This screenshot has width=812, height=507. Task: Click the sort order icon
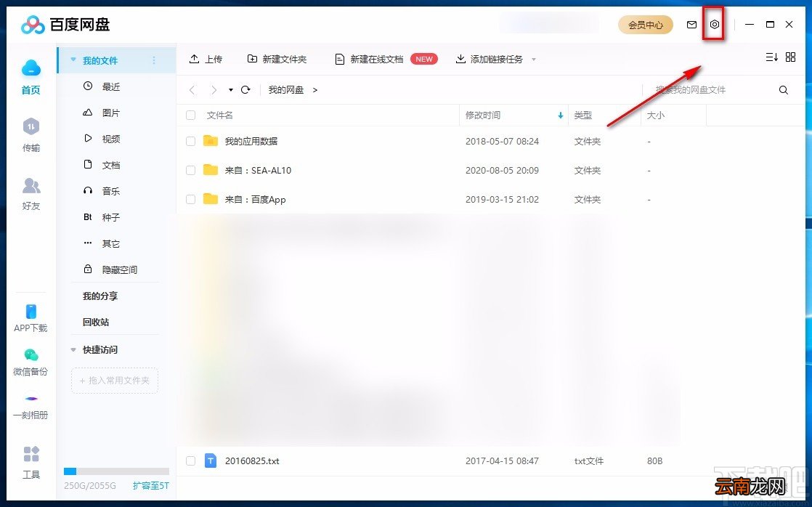(x=771, y=57)
